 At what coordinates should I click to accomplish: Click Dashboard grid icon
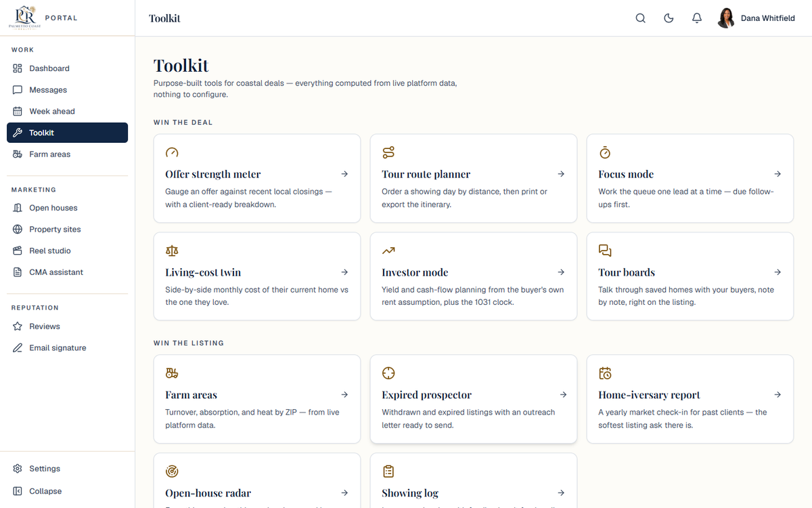[x=18, y=68]
